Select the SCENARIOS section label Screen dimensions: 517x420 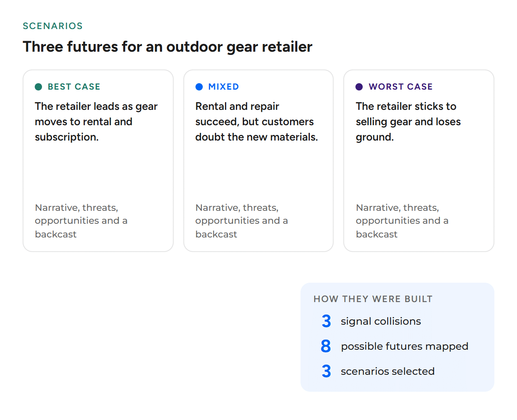[53, 26]
